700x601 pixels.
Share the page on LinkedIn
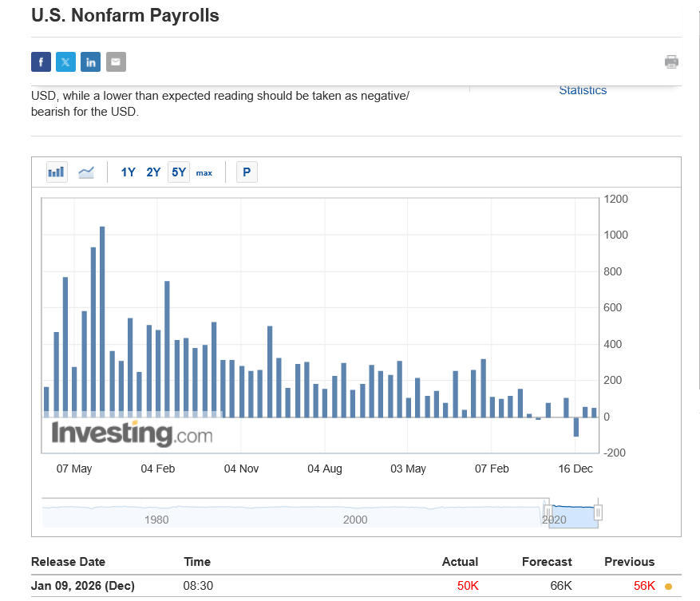90,62
